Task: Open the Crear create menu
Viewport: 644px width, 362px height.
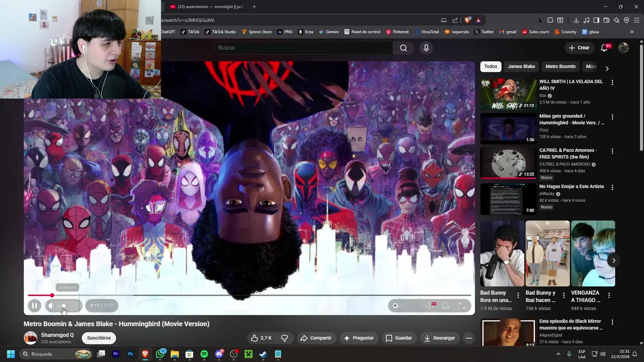Action: click(579, 48)
